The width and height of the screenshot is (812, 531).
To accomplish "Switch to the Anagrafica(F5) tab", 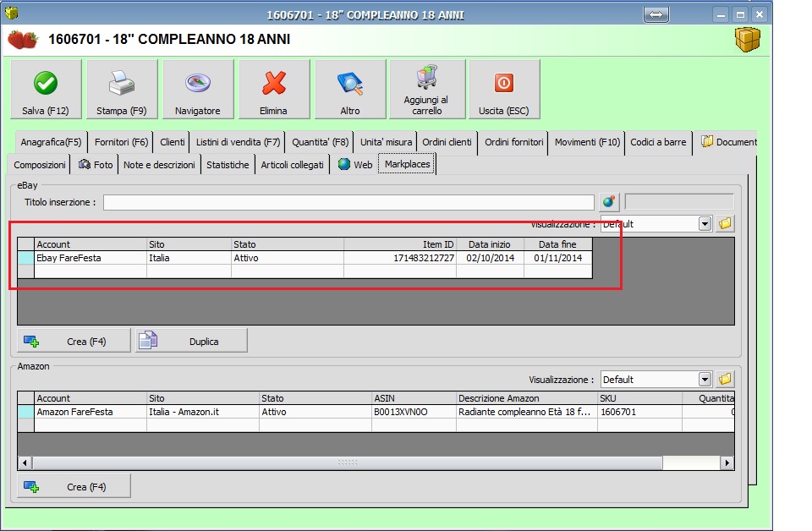I will point(51,142).
